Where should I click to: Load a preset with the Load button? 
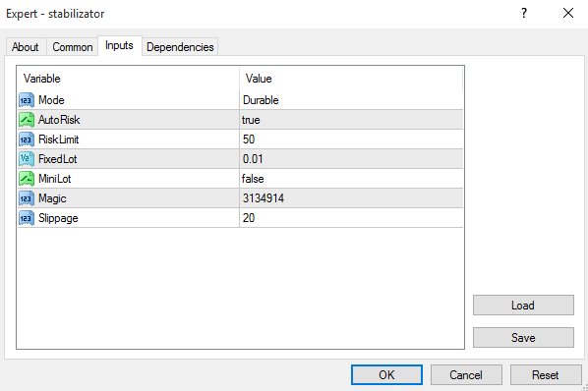(523, 306)
